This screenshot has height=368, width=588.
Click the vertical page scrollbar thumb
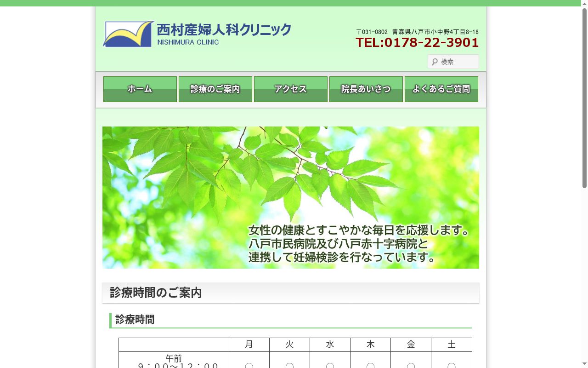pyautogui.click(x=584, y=98)
